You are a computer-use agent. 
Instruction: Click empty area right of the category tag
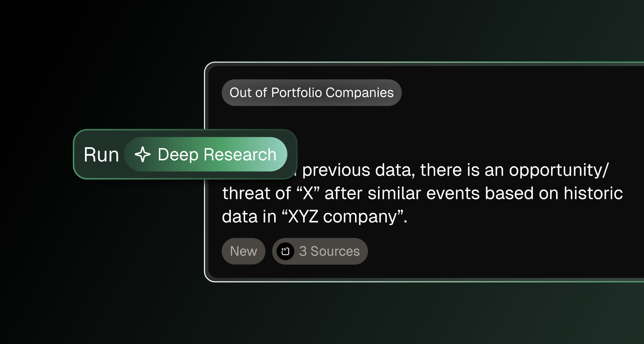(x=517, y=92)
